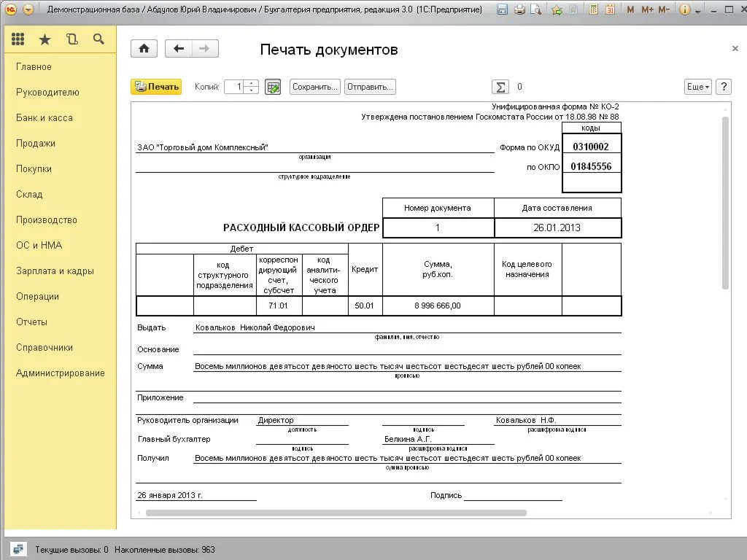Click the print preview icon in title bar
The width and height of the screenshot is (747, 560).
click(537, 10)
